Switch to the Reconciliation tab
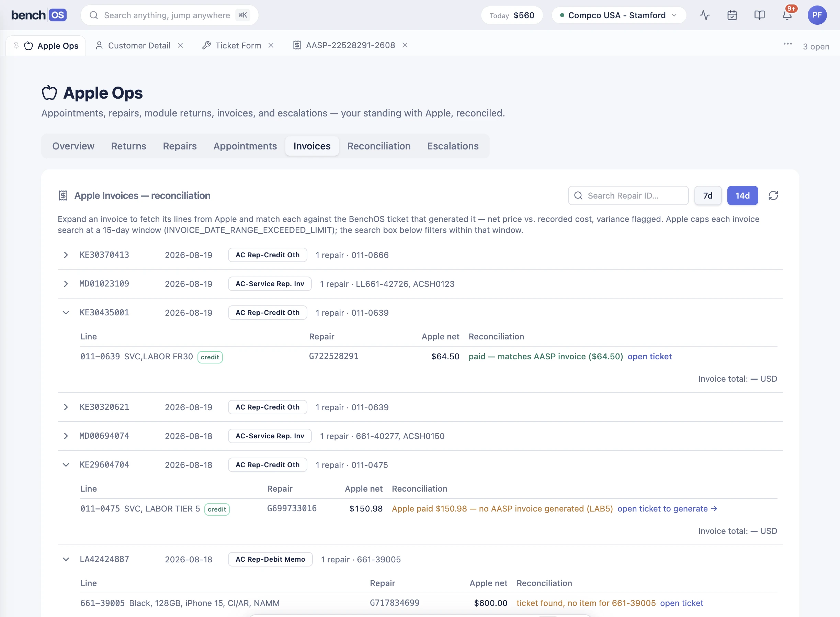840x617 pixels. [378, 146]
